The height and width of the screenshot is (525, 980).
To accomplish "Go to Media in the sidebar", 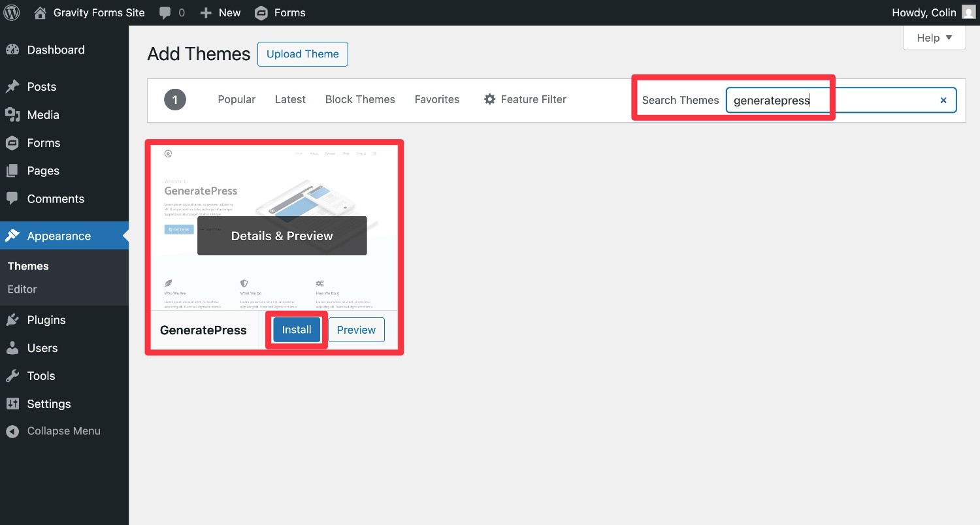I will coord(64,115).
